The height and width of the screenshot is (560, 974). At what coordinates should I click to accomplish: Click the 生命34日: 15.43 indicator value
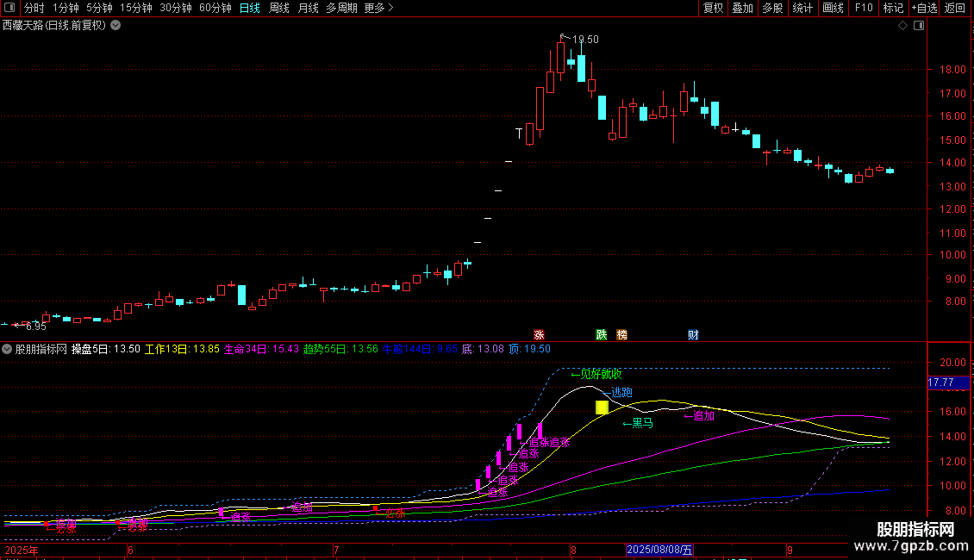(261, 349)
